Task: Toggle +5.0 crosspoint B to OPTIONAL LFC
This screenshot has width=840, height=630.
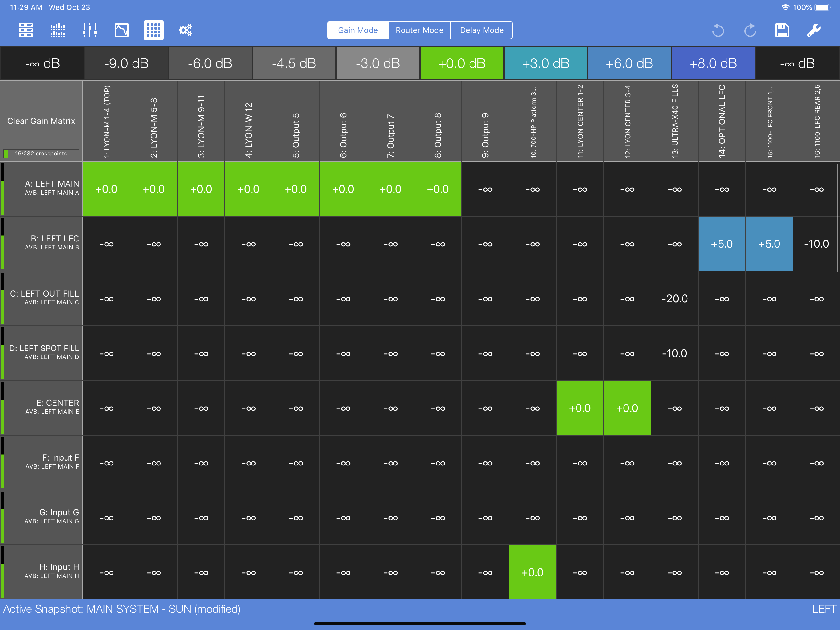Action: tap(722, 244)
